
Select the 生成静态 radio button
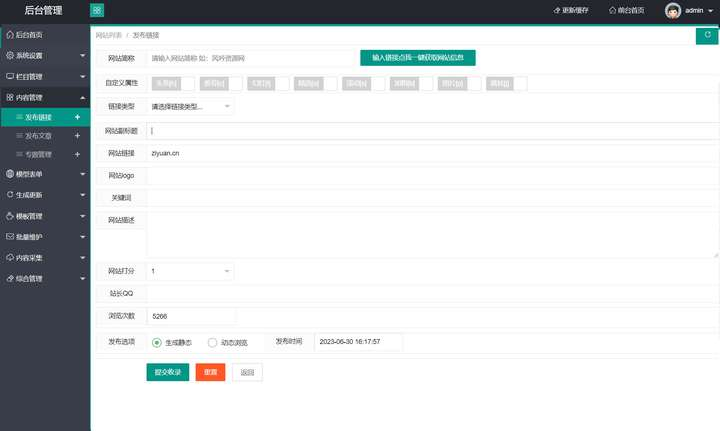tap(157, 342)
